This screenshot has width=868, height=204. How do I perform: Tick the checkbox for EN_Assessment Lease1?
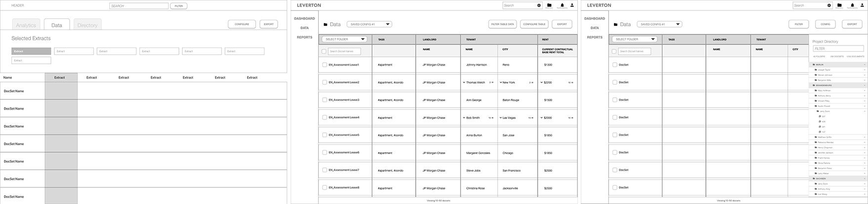click(325, 65)
